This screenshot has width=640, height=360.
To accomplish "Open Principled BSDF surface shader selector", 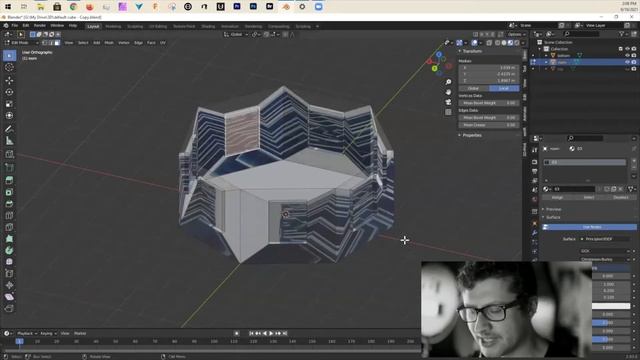I will (606, 239).
